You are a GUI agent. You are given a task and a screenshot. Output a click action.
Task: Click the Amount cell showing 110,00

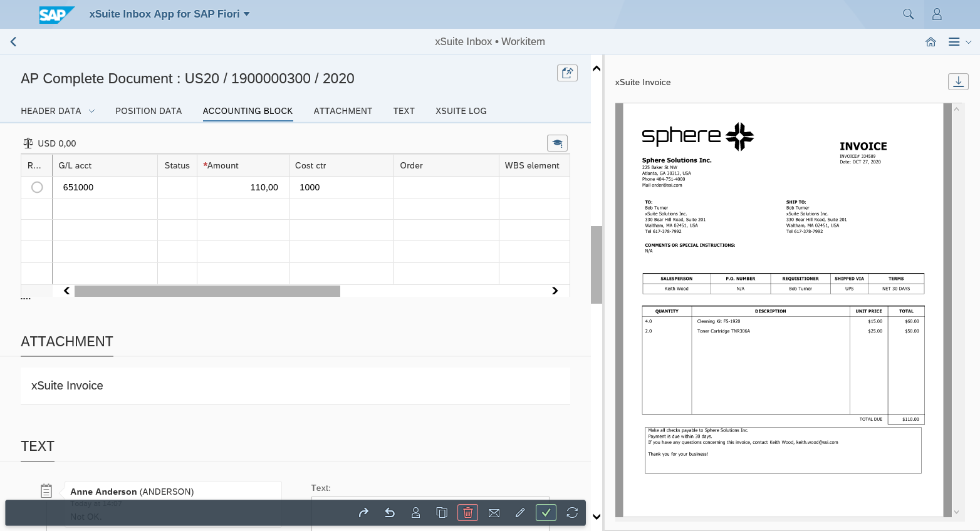243,187
